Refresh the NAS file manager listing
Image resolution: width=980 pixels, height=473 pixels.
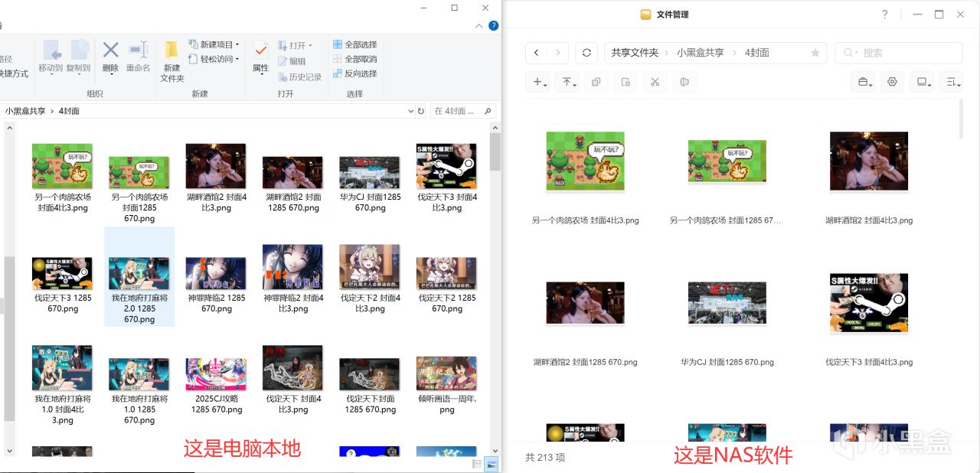pos(586,53)
